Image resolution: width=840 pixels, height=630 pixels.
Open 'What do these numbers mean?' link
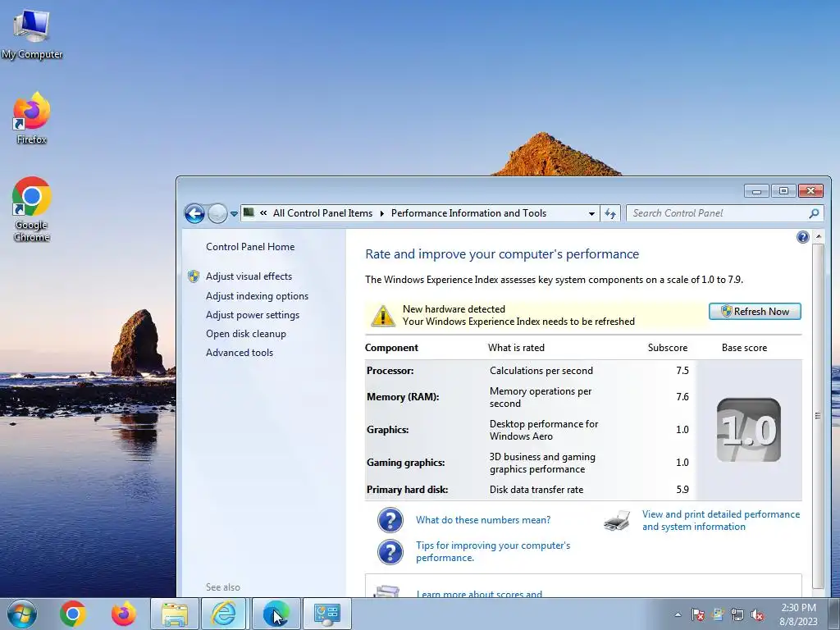tap(483, 520)
